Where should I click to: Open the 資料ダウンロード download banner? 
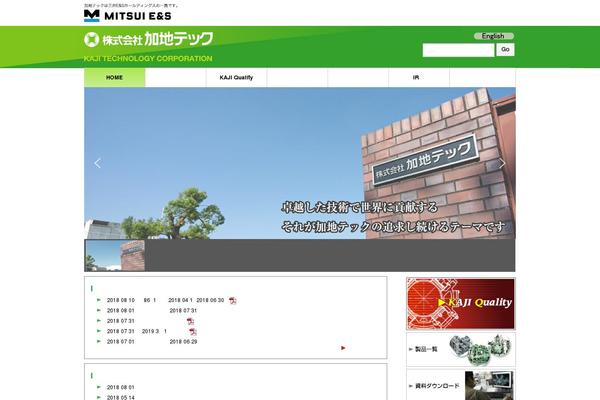coord(461,385)
